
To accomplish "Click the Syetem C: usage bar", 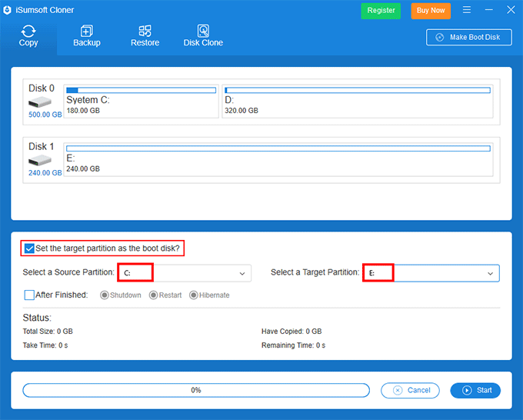I will [141, 90].
